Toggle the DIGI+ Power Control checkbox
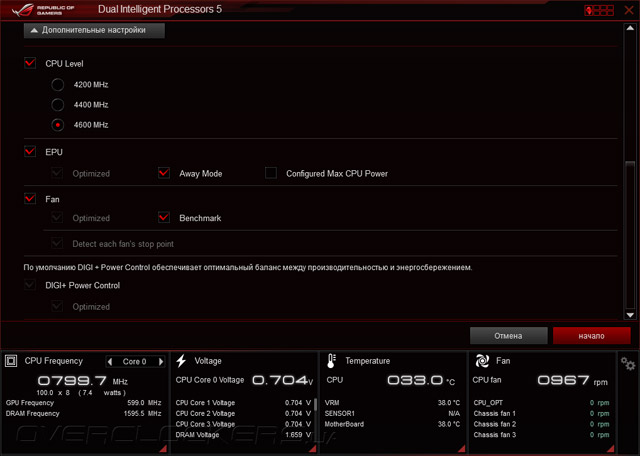 (30, 285)
